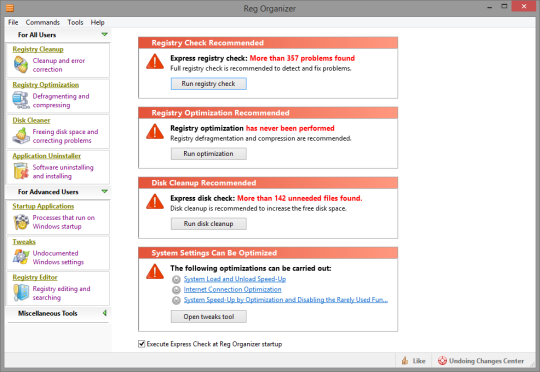Click warning icon in System Settings panel
Viewport: 540px width, 372px height.
point(155,271)
